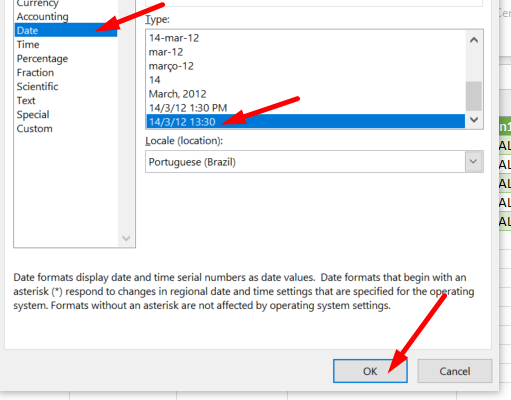Open the Custom category
The height and width of the screenshot is (400, 511).
pyautogui.click(x=34, y=128)
